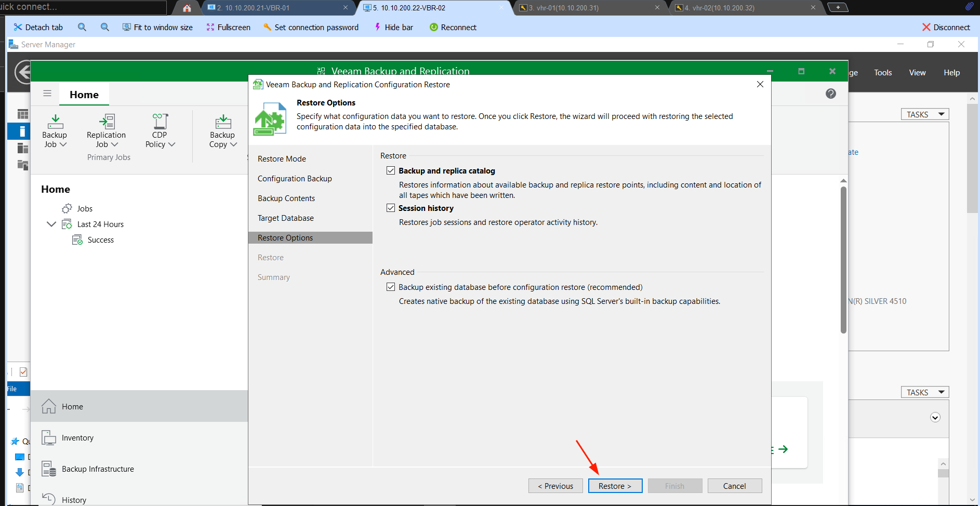Image resolution: width=980 pixels, height=506 pixels.
Task: Open the Server Manager View menu
Action: 917,73
